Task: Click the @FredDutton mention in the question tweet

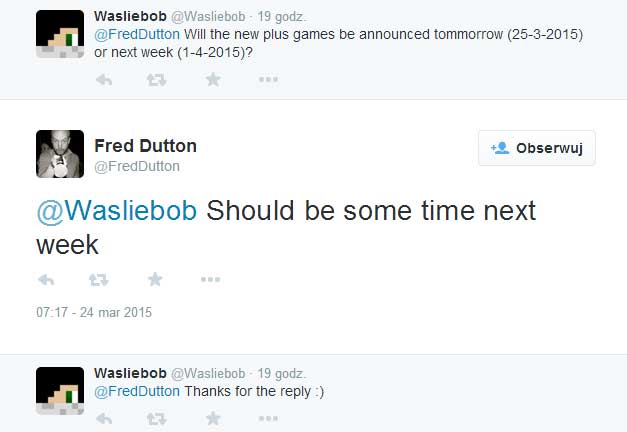Action: (x=137, y=35)
